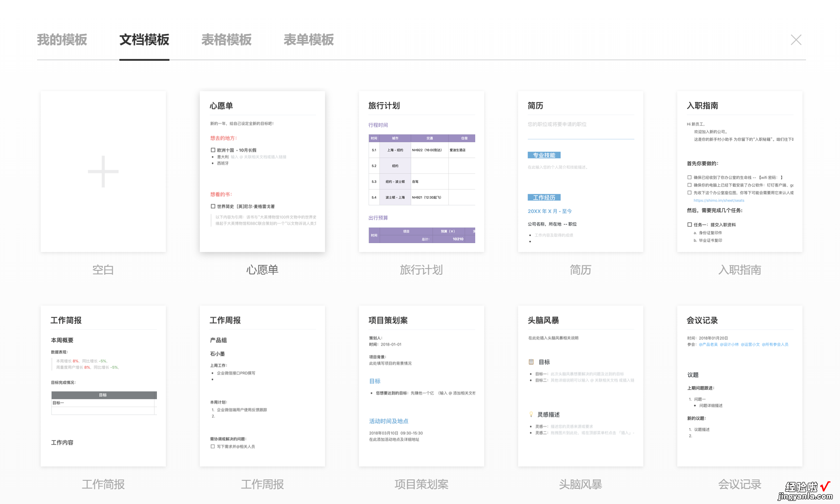This screenshot has height=504, width=840.
Task: Click the 会议记录 caption below the card
Action: pos(740,484)
